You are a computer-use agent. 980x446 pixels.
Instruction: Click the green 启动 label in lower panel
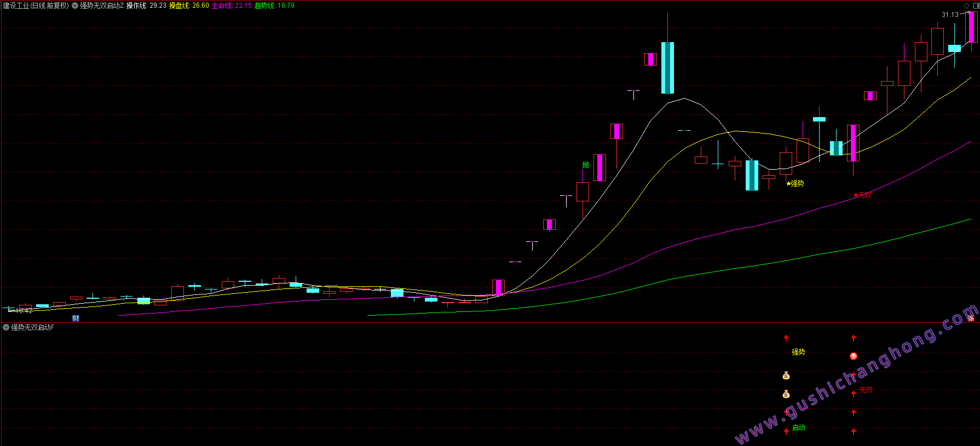799,427
